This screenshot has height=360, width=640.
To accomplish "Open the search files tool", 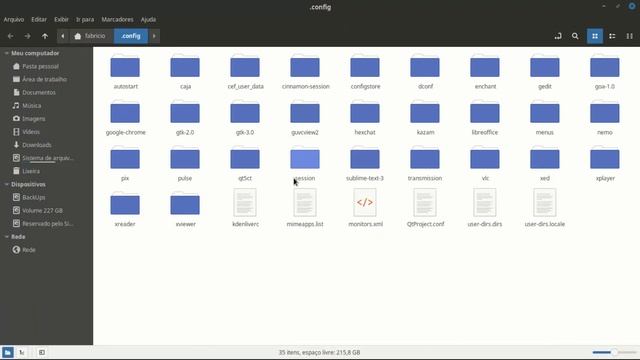I will (x=575, y=36).
